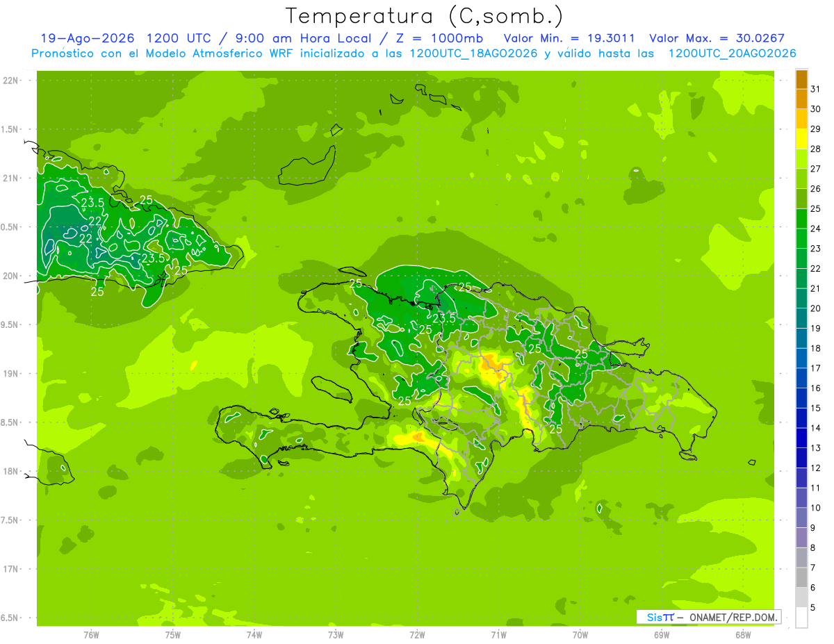Click "Valor Max. = 30.0267"
The width and height of the screenshot is (834, 644).
[717, 38]
